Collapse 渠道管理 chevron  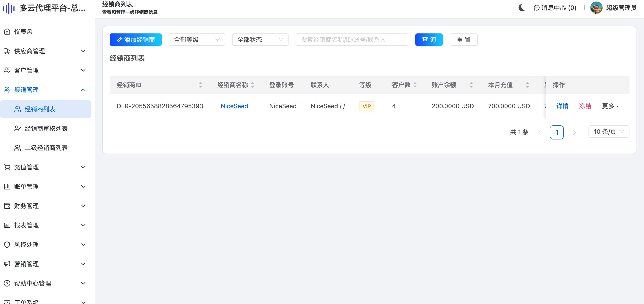(x=83, y=90)
